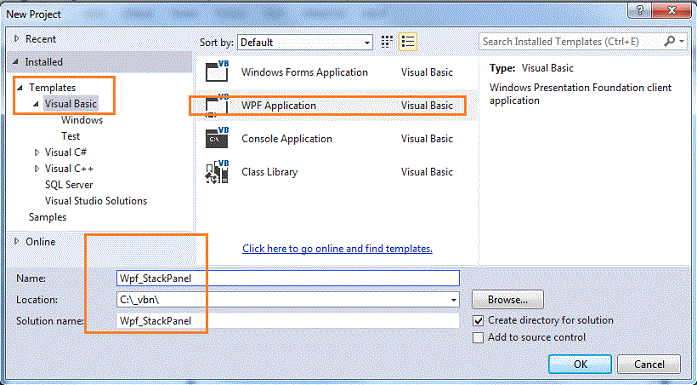Select the Visual C# tree item
Image resolution: width=697 pixels, height=385 pixels.
coord(66,152)
